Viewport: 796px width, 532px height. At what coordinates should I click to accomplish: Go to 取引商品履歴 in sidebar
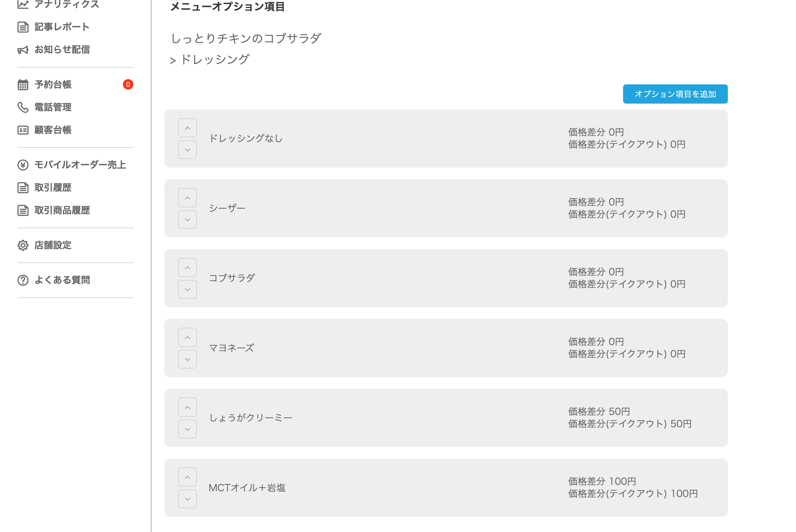coord(62,210)
